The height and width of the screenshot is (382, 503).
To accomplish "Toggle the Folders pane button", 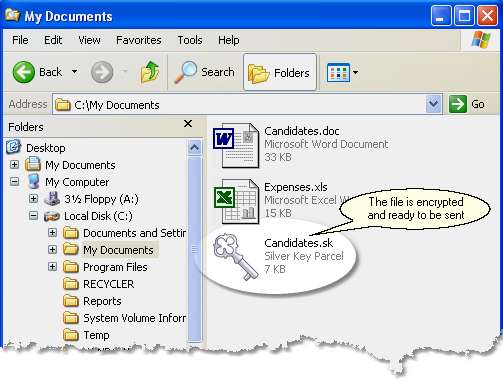I will 280,72.
